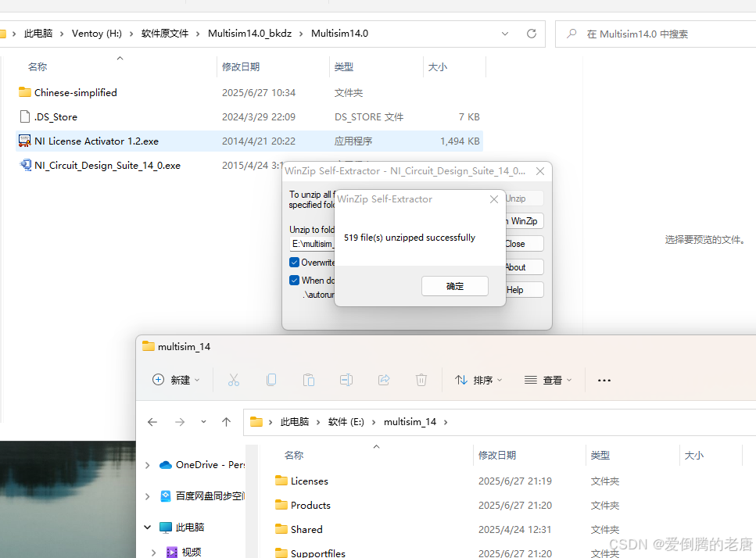Go forward in the multisim_14 window
Viewport: 756px width, 558px height.
pos(180,422)
